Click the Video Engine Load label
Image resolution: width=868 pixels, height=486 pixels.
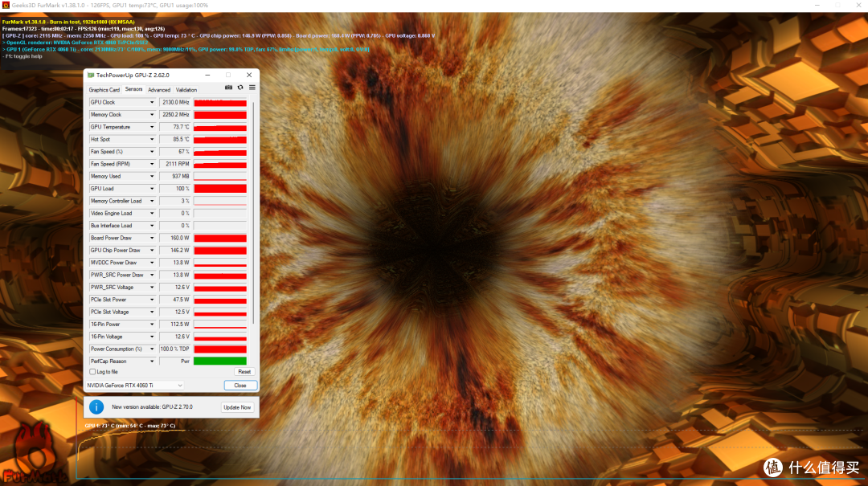(x=111, y=213)
